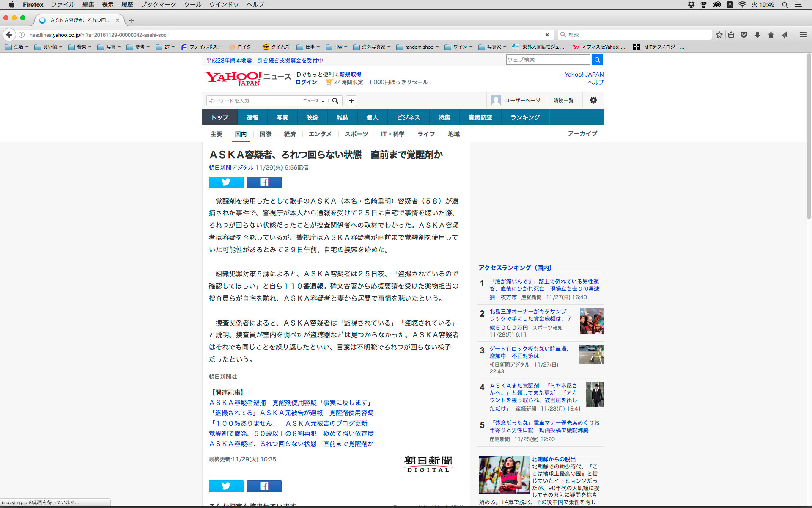Image resolution: width=812 pixels, height=508 pixels.
Task: Click the browser back arrow button
Action: tap(9, 35)
